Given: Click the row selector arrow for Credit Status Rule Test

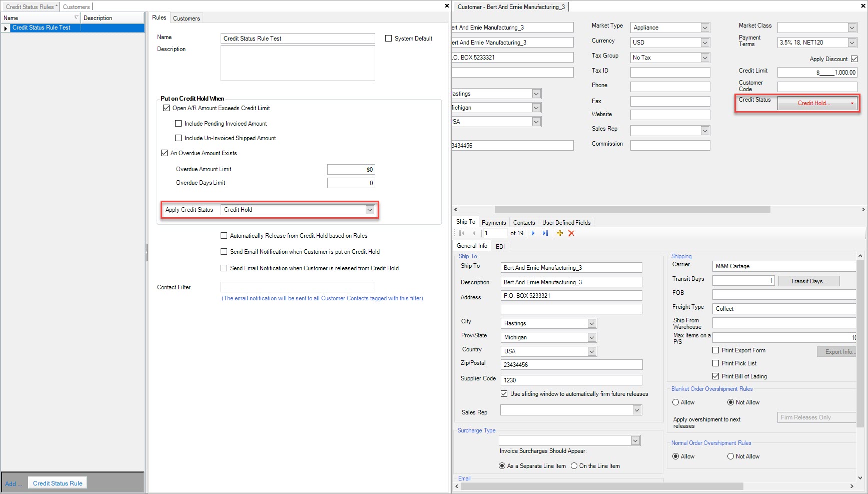Looking at the screenshot, I should point(6,28).
